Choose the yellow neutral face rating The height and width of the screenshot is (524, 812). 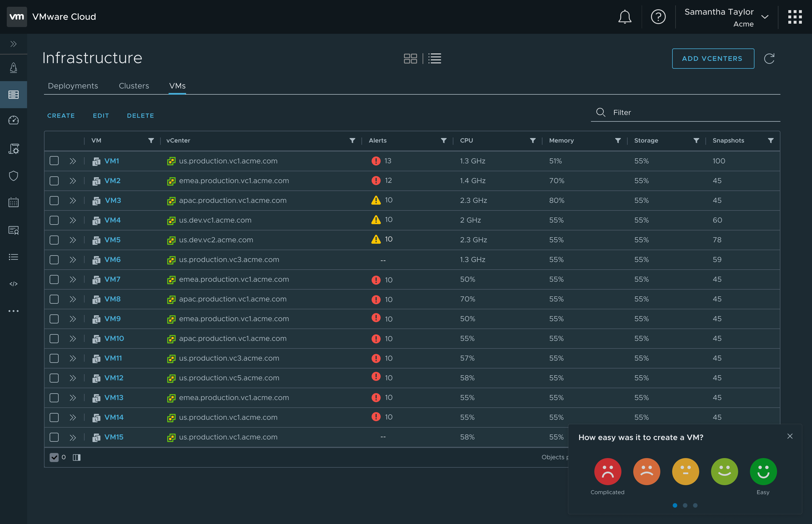click(685, 471)
